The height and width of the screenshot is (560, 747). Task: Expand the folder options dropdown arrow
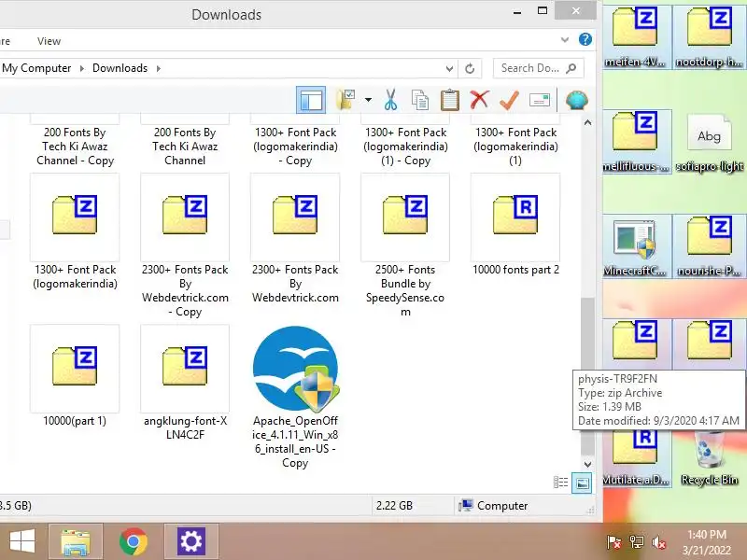(368, 100)
